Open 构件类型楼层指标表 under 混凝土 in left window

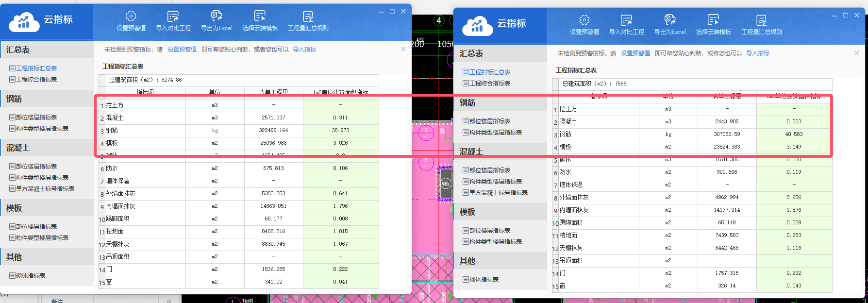click(39, 177)
